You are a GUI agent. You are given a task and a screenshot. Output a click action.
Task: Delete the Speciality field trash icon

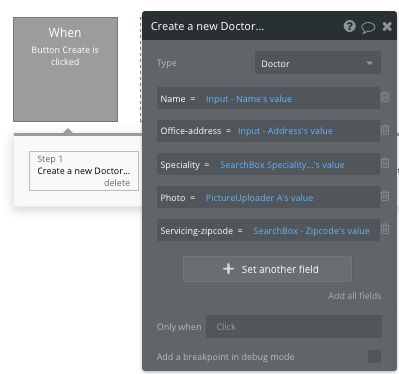click(385, 163)
